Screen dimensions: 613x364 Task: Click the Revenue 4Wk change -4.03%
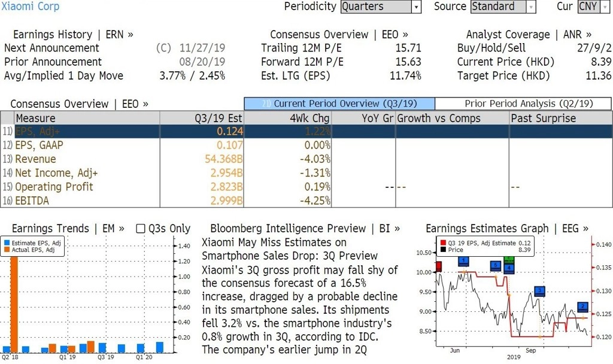tap(315, 159)
